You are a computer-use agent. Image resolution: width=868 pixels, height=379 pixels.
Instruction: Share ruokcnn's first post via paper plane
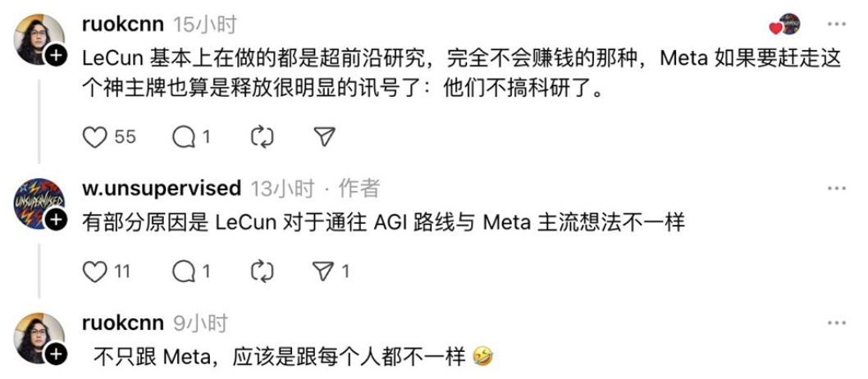click(x=324, y=137)
